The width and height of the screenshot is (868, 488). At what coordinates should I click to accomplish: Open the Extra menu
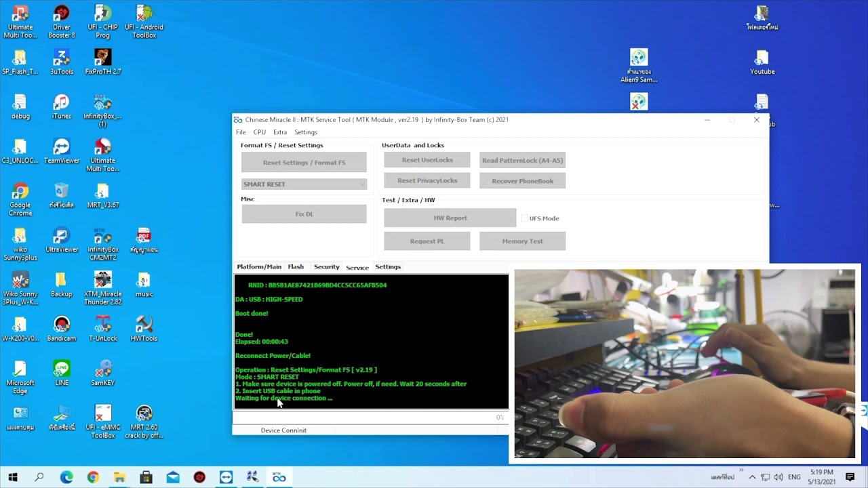pyautogui.click(x=280, y=132)
